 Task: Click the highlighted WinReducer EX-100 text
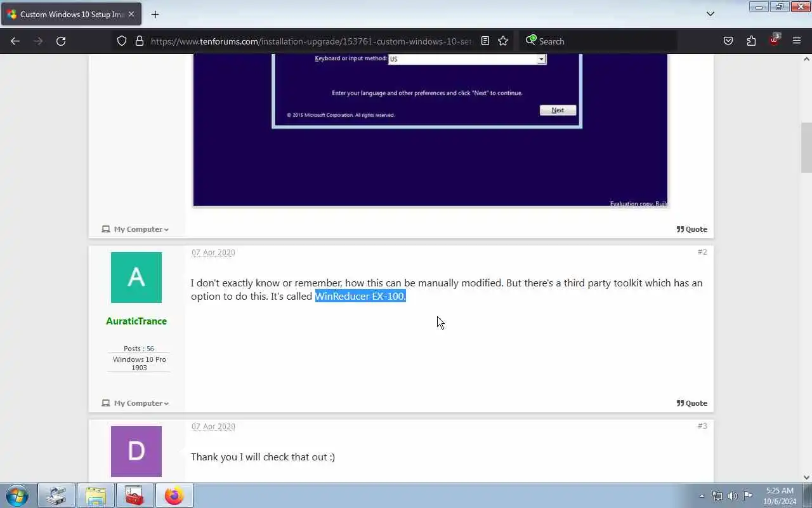pyautogui.click(x=360, y=297)
